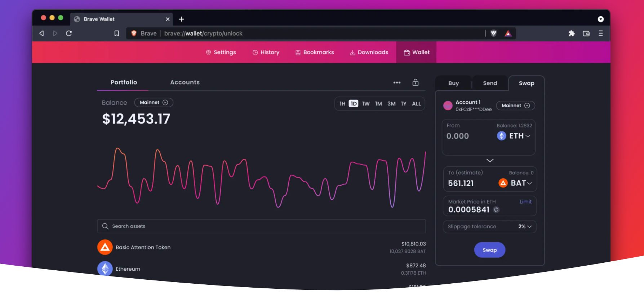Switch to the Accounts tab
This screenshot has width=644, height=301.
(x=185, y=82)
